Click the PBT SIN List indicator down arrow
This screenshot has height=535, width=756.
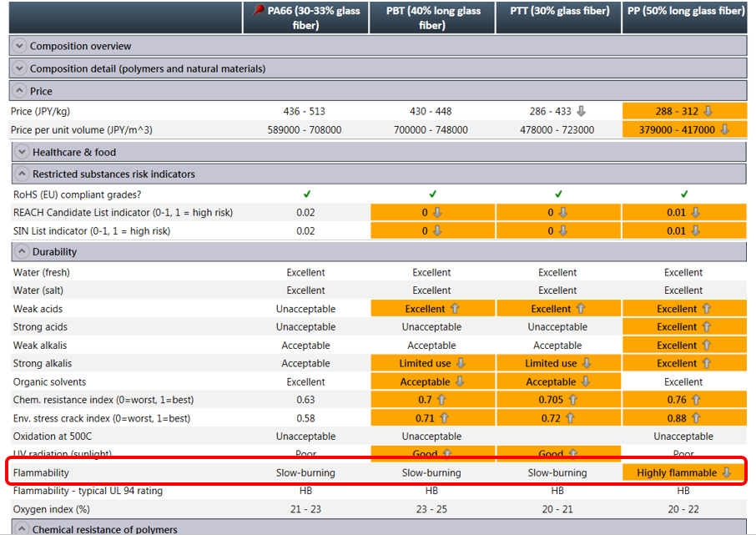click(437, 230)
